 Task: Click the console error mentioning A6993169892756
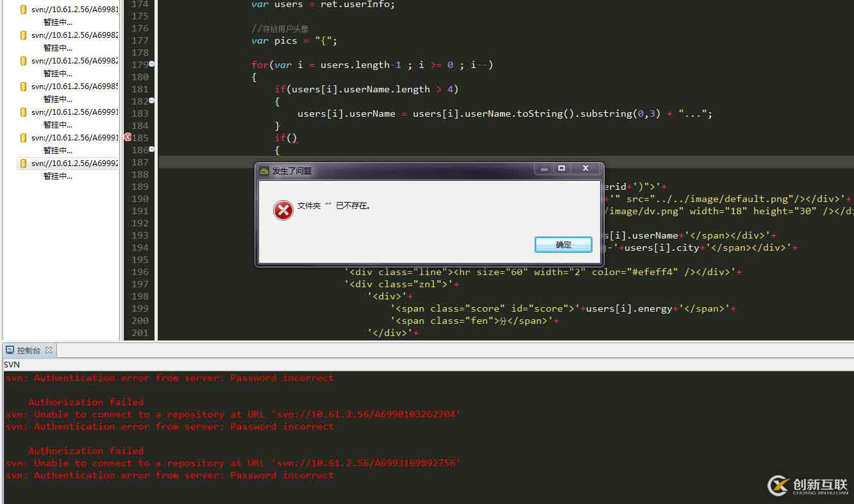233,463
